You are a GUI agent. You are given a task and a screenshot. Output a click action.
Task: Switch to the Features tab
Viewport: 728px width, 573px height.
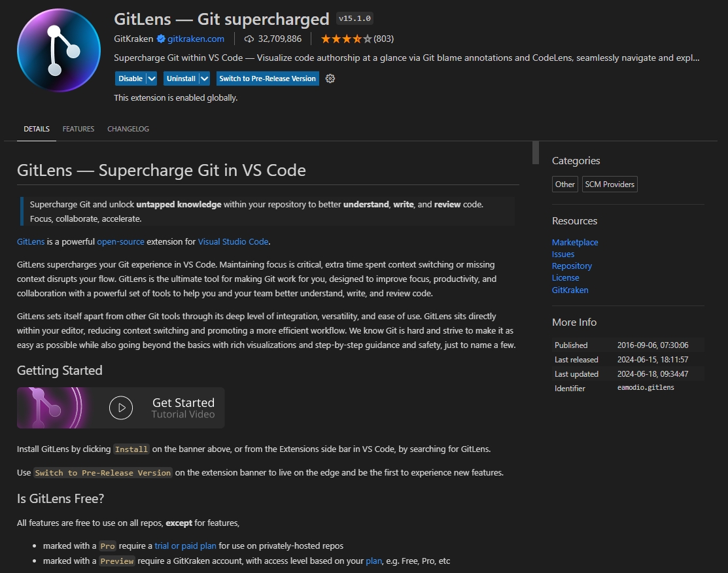78,129
